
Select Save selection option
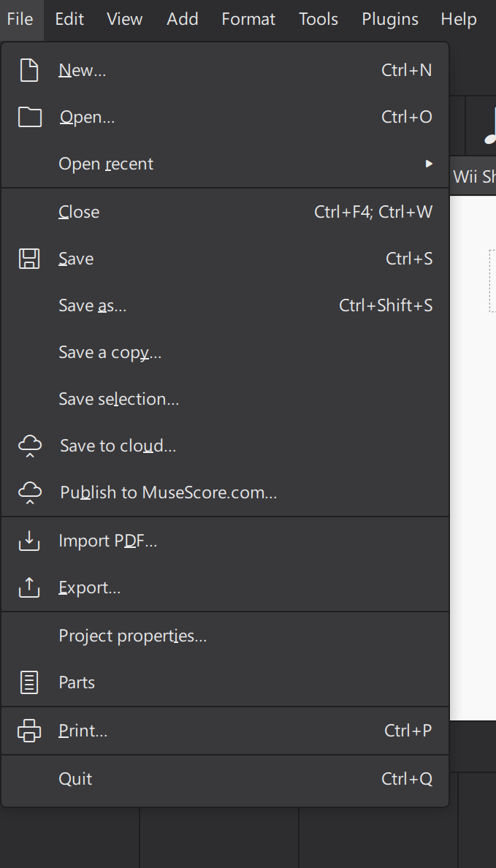coord(118,398)
